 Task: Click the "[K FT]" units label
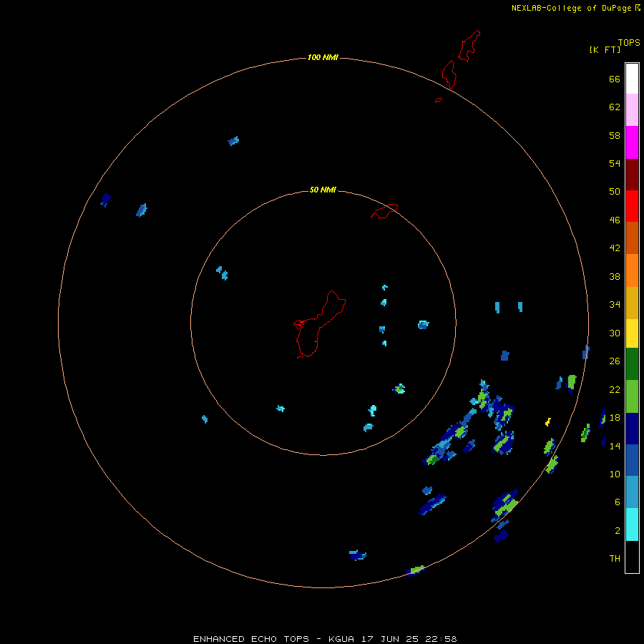[605, 49]
